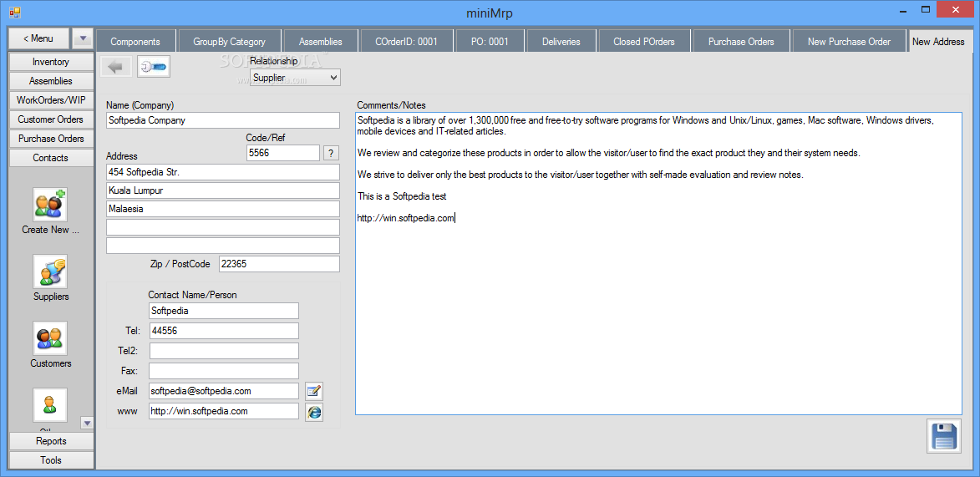The height and width of the screenshot is (477, 980).
Task: Click the < Menu button
Action: pos(38,38)
